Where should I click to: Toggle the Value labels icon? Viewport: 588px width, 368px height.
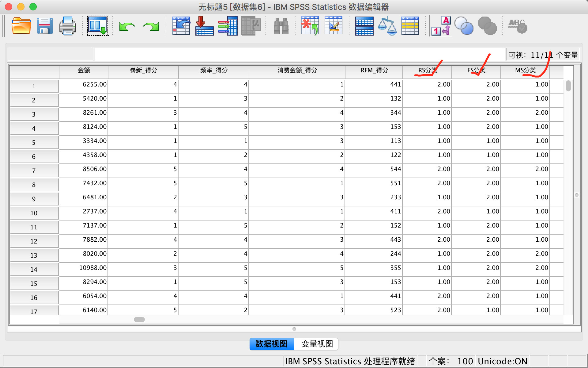coord(441,26)
